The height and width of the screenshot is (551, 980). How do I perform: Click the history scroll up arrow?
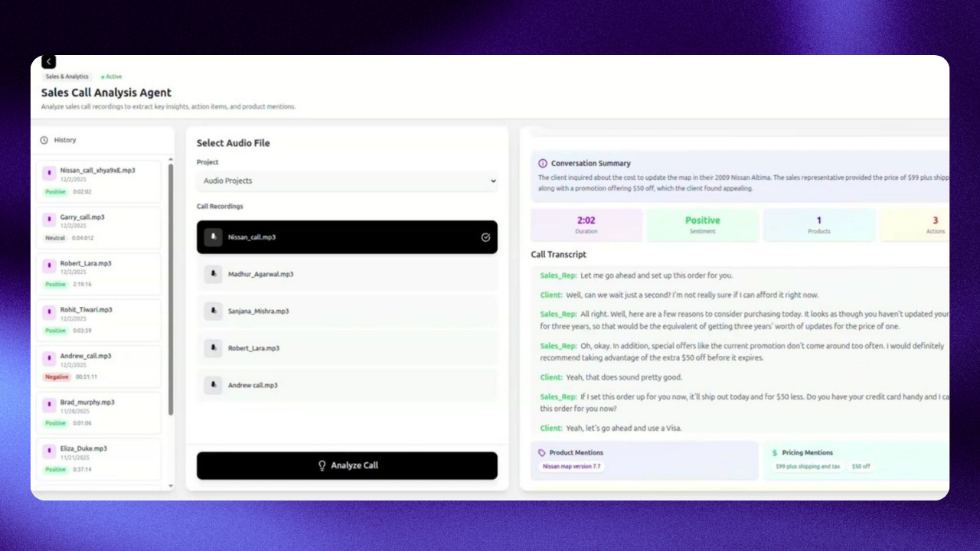tap(171, 158)
